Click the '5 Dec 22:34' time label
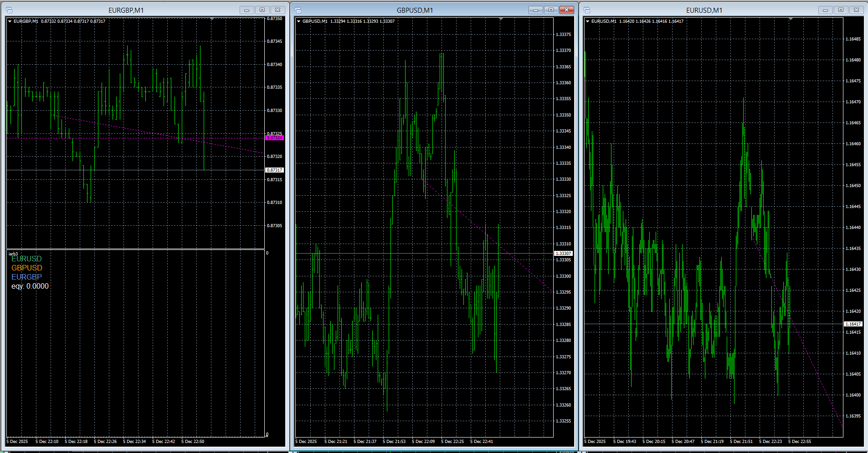The height and width of the screenshot is (453, 868). [134, 442]
